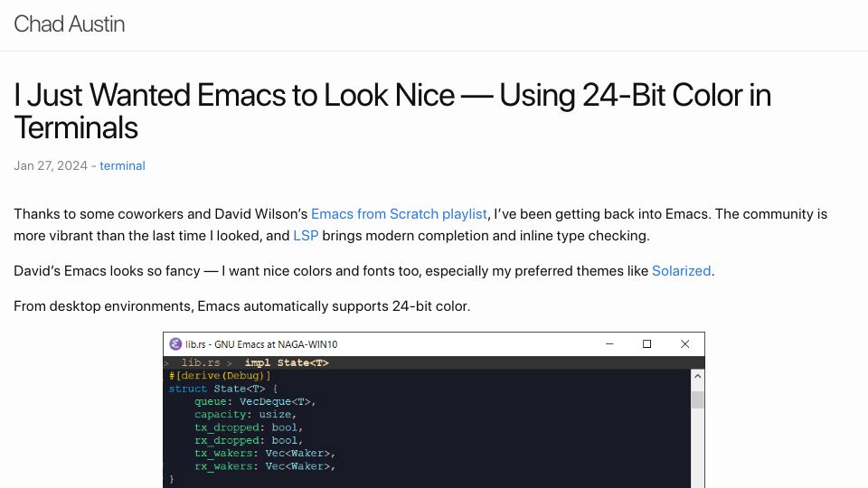Image resolution: width=868 pixels, height=488 pixels.
Task: Click the rx_dropped: bool line
Action: point(249,440)
